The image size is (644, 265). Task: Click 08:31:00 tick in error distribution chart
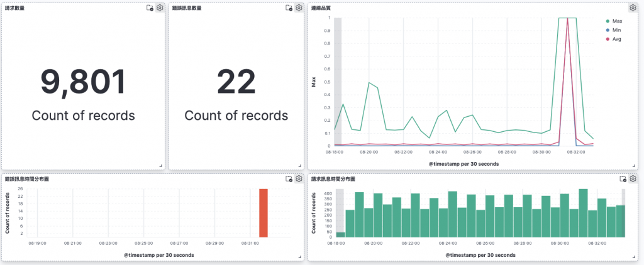[250, 243]
